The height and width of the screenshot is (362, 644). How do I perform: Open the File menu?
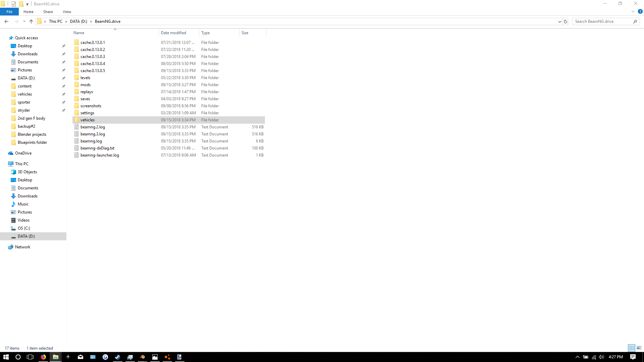(9, 12)
